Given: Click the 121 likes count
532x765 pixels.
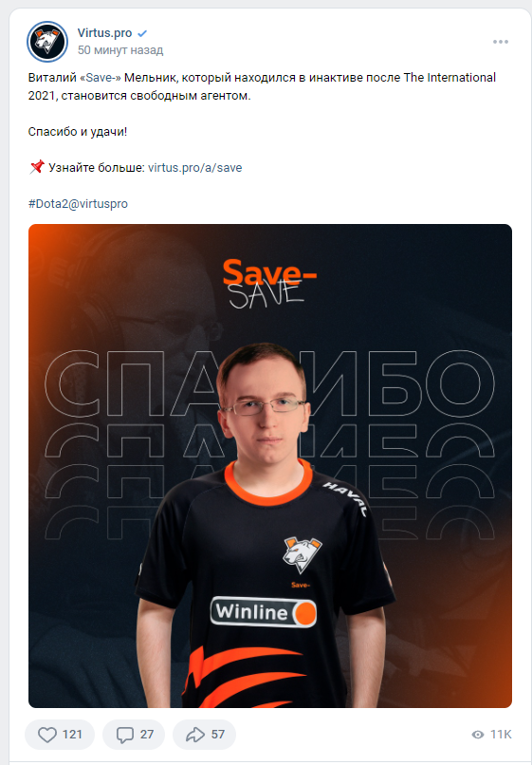Looking at the screenshot, I should [73, 735].
